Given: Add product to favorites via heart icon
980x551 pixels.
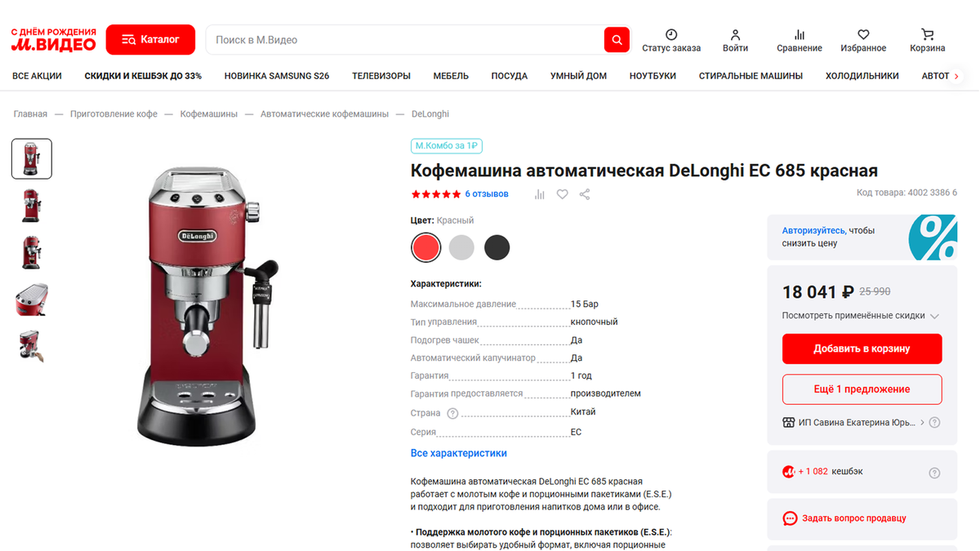Looking at the screenshot, I should pyautogui.click(x=562, y=194).
